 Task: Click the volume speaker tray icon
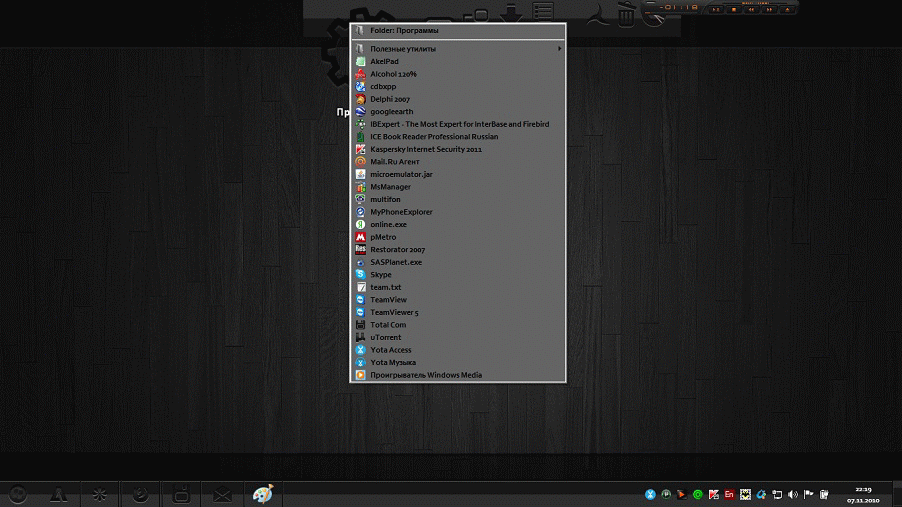click(x=793, y=494)
